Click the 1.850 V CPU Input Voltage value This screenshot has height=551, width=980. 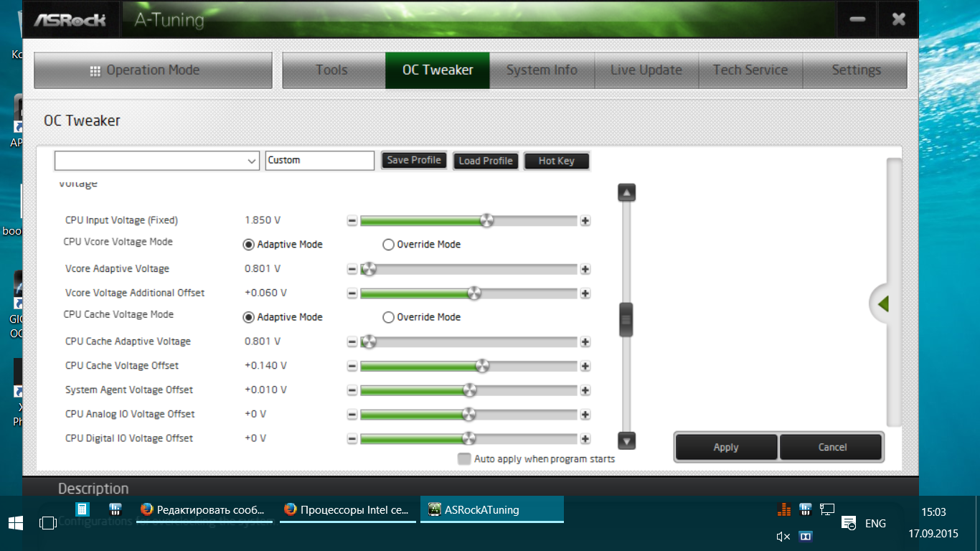[x=263, y=221]
